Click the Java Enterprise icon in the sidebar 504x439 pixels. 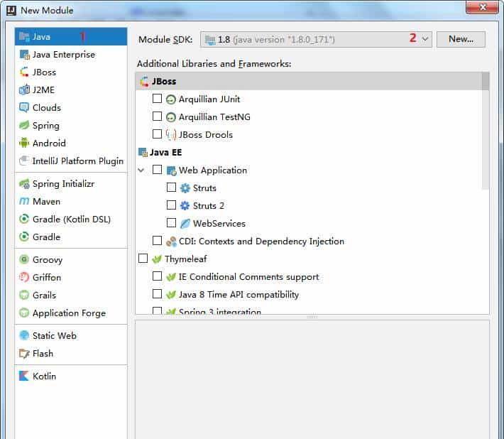tap(24, 55)
